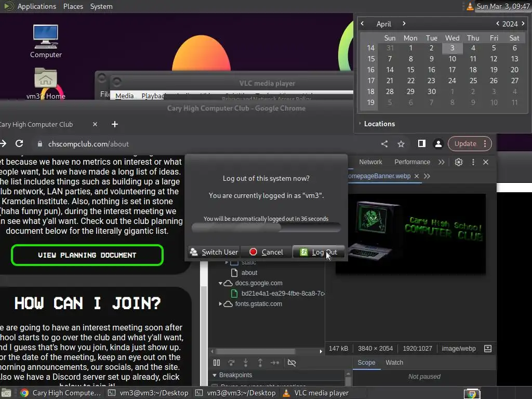Show more open file tabs

tap(427, 176)
